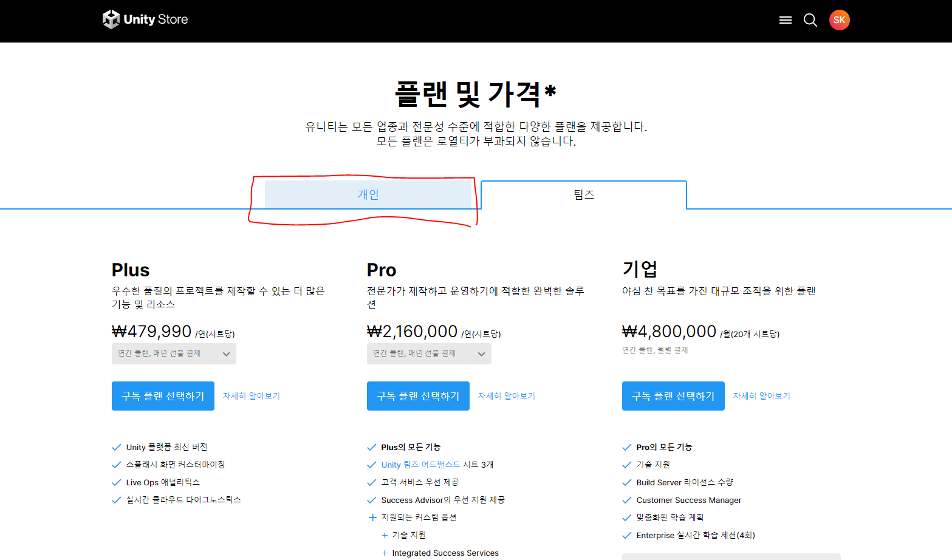Open 자세히 알아보기 link for 기업
This screenshot has width=952, height=560.
point(762,396)
